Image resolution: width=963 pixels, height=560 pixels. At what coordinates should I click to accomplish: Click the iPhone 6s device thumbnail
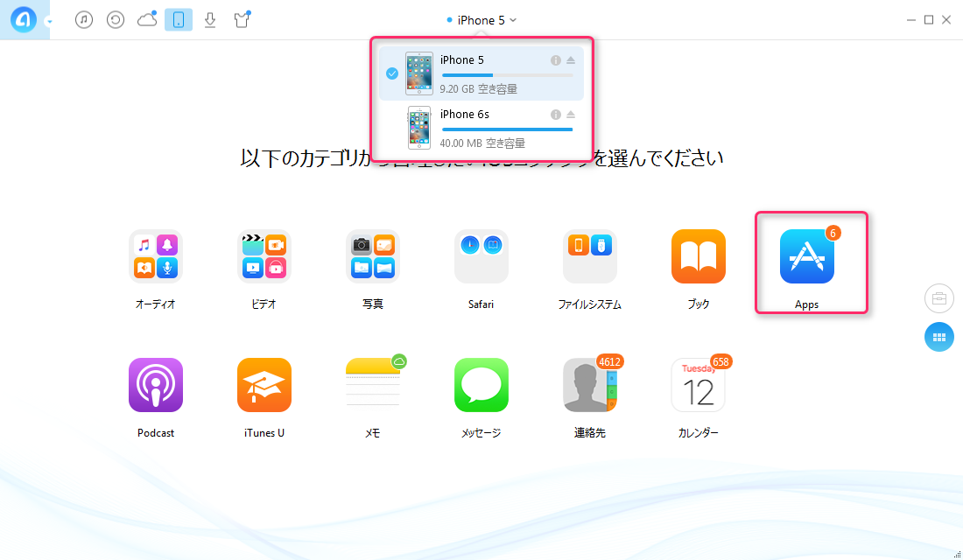(418, 128)
